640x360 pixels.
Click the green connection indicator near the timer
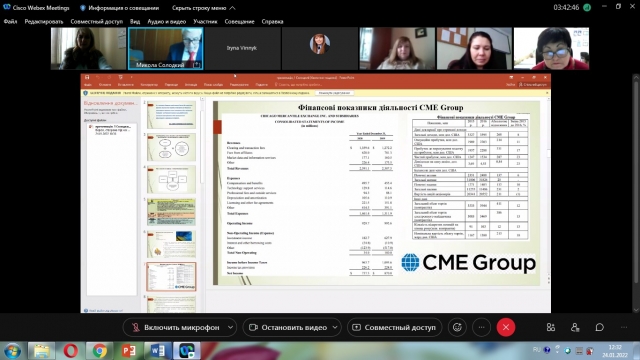tap(587, 7)
